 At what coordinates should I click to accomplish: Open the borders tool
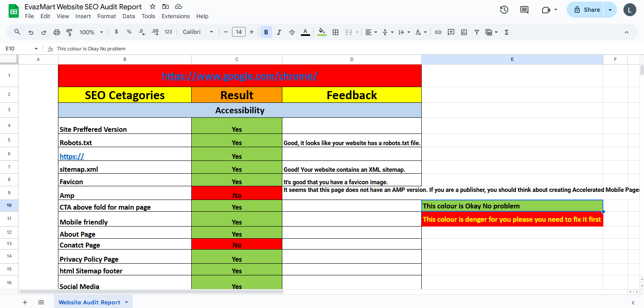pos(335,32)
